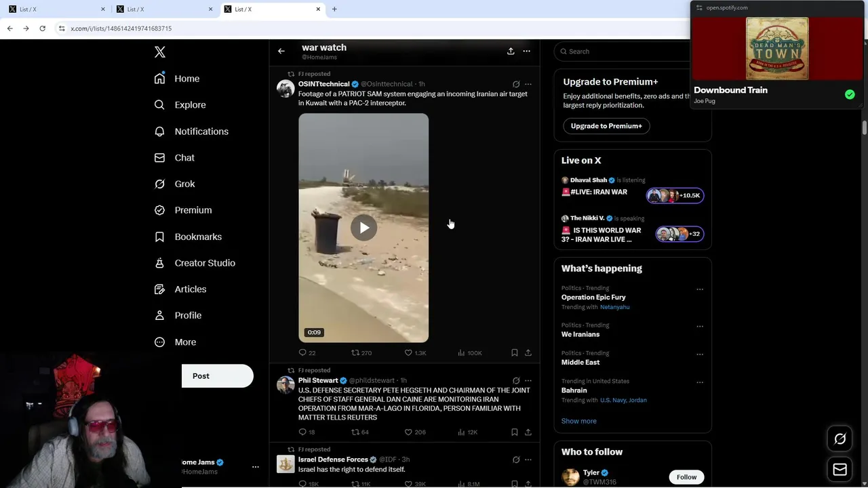The image size is (868, 488).
Task: View 12K analytics on Phil Stewart post
Action: coord(468,432)
